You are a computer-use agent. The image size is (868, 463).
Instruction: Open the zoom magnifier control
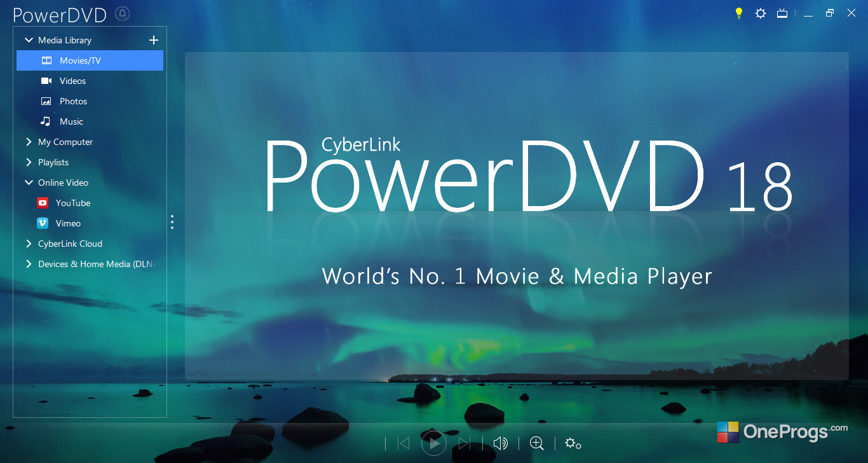pyautogui.click(x=537, y=443)
